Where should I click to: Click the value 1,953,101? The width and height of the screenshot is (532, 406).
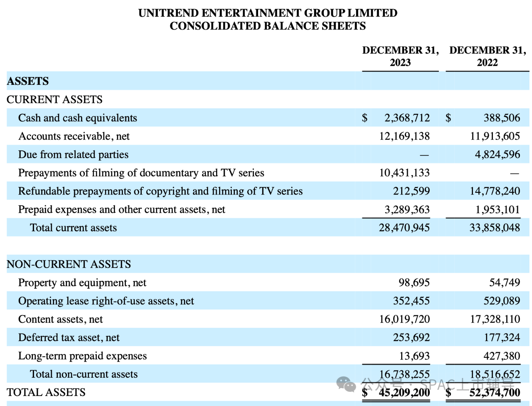[498, 209]
